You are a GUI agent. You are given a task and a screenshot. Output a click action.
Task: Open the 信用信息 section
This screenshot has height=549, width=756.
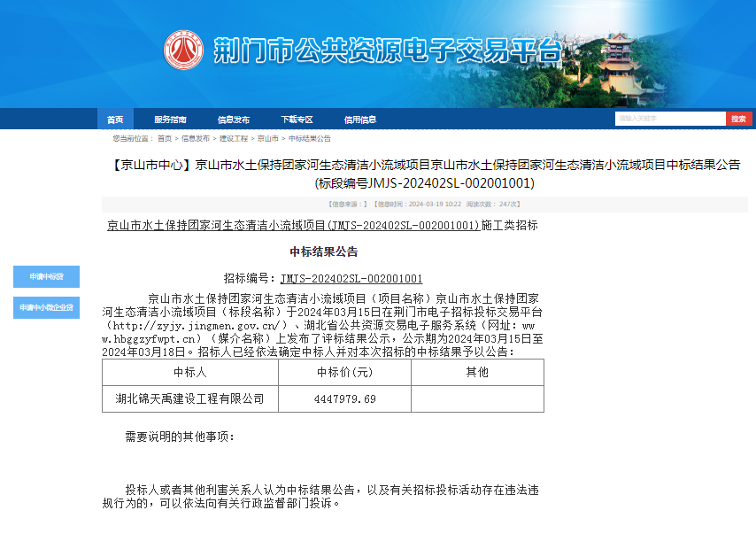pyautogui.click(x=361, y=119)
